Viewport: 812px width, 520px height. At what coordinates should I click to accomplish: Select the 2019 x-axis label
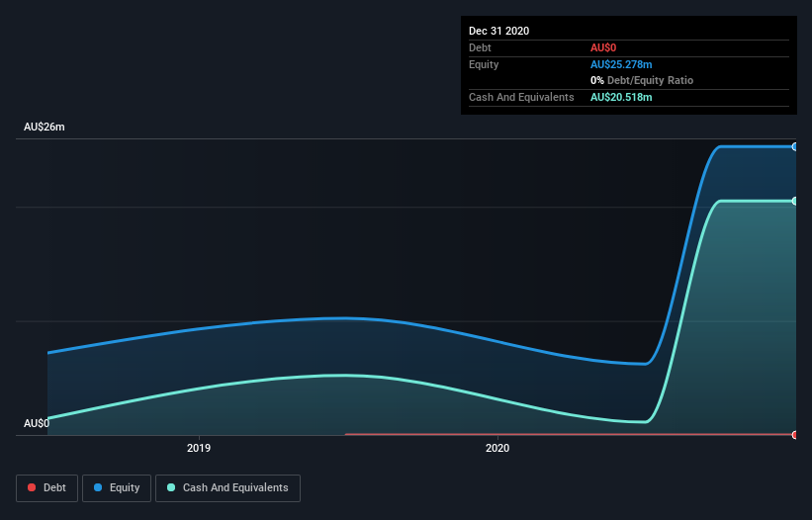pos(199,448)
